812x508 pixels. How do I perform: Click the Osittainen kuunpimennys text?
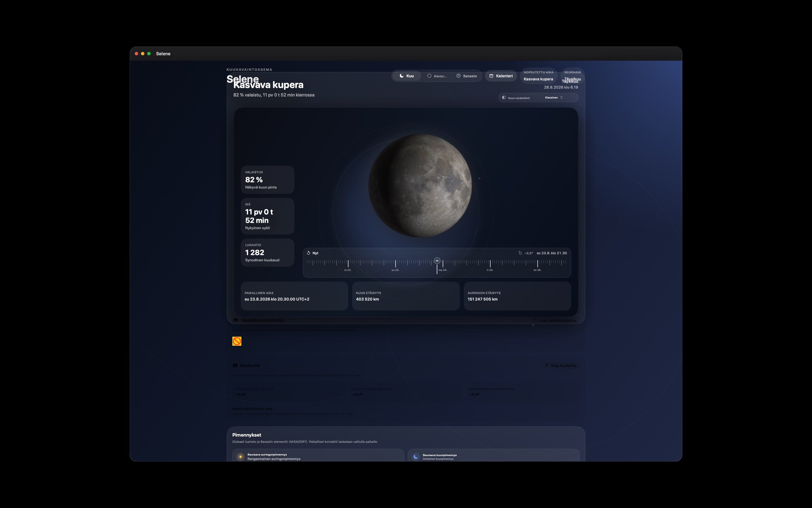click(438, 459)
